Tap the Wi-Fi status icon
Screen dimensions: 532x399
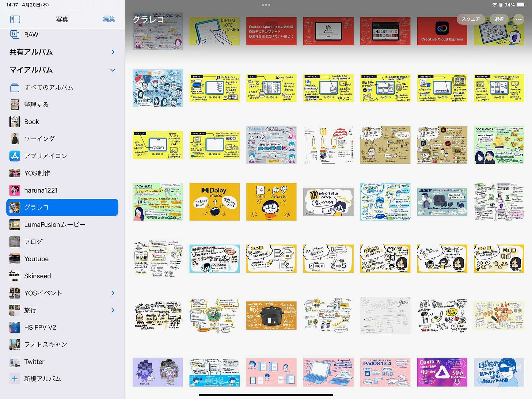click(495, 5)
